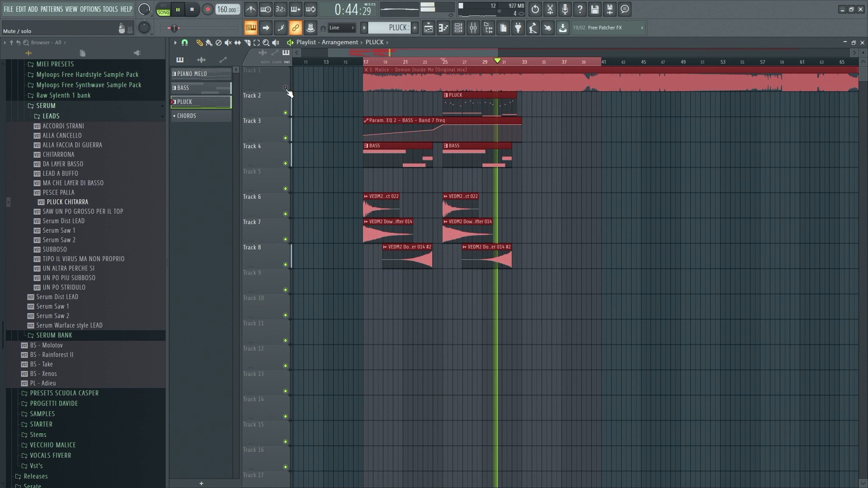Expand the SAMPLES folder in browser
The height and width of the screenshot is (488, 868).
(42, 414)
